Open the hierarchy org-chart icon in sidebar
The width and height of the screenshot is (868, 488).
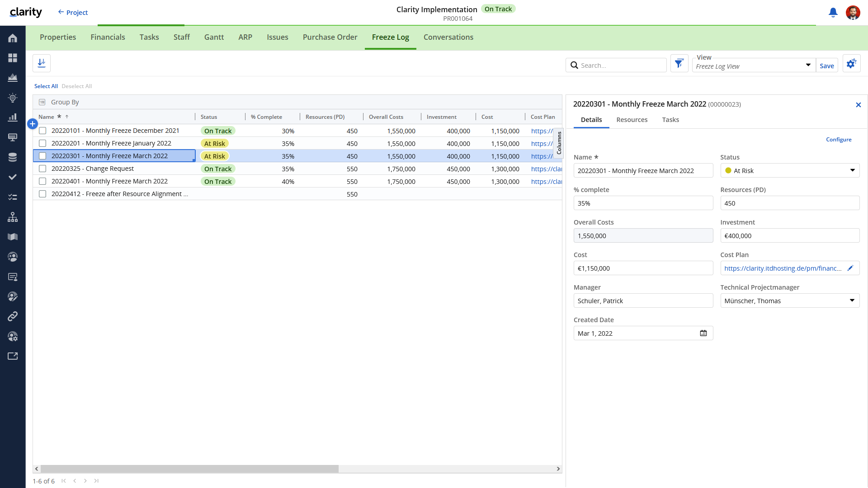pos(13,217)
